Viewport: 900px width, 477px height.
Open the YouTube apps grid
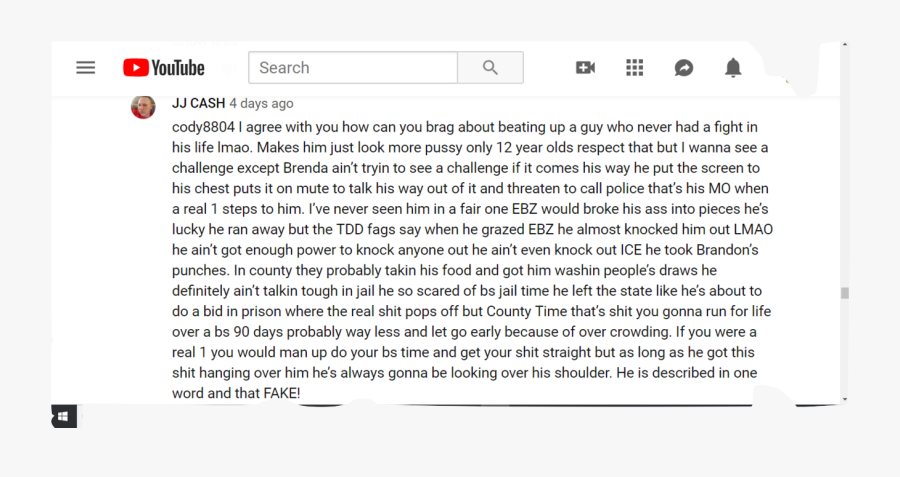(x=634, y=68)
